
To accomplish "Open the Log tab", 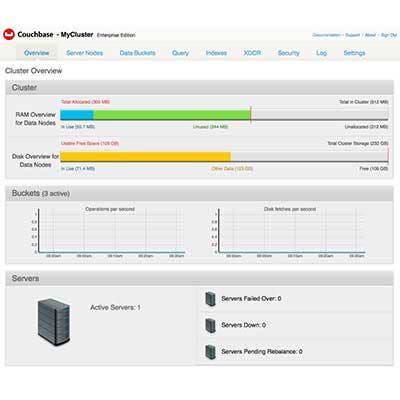I will pyautogui.click(x=321, y=53).
